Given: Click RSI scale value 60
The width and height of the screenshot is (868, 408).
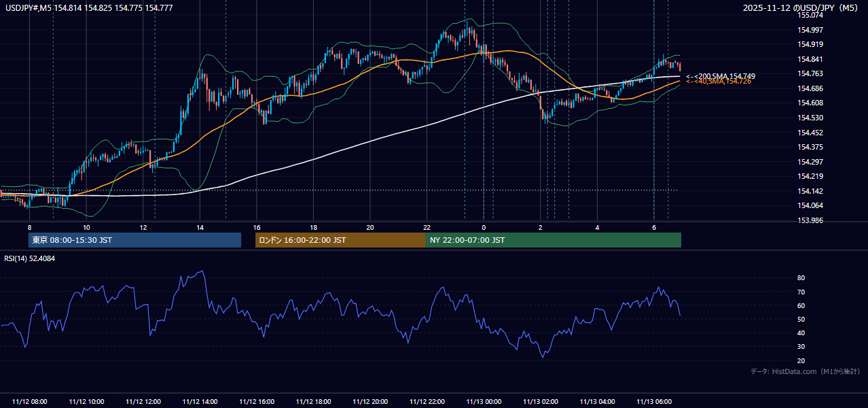Looking at the screenshot, I should 801,305.
